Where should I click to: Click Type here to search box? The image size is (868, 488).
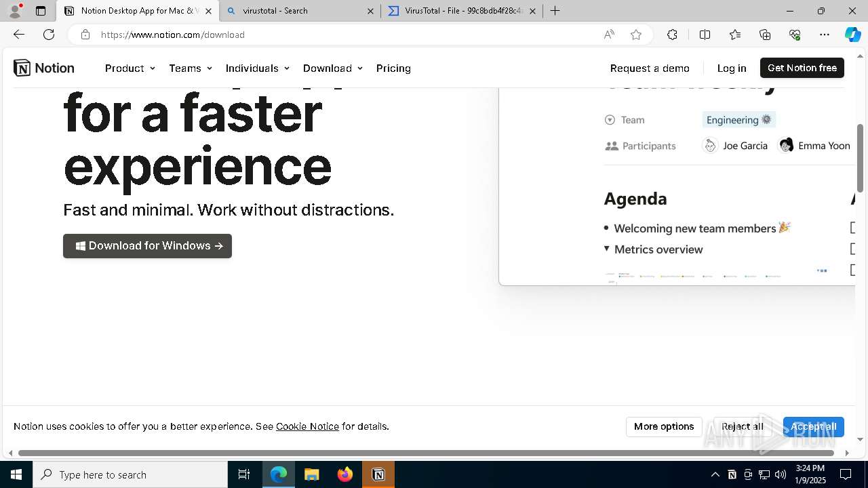[130, 474]
